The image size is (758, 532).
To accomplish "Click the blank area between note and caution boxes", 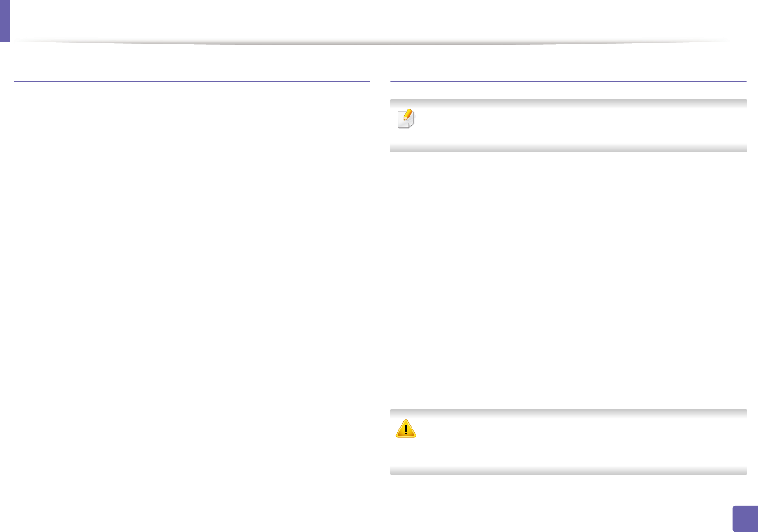I will point(568,280).
